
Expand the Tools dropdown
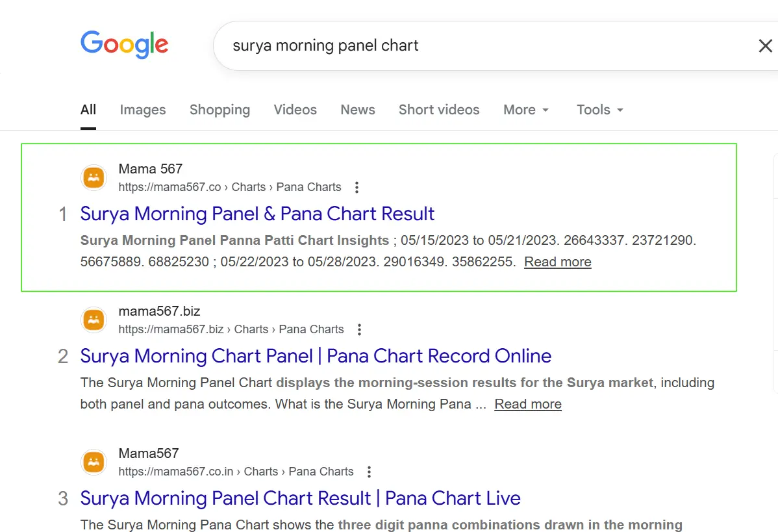click(599, 110)
